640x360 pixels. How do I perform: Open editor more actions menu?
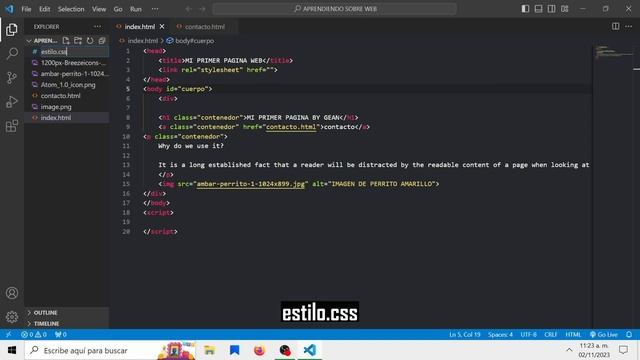[629, 26]
